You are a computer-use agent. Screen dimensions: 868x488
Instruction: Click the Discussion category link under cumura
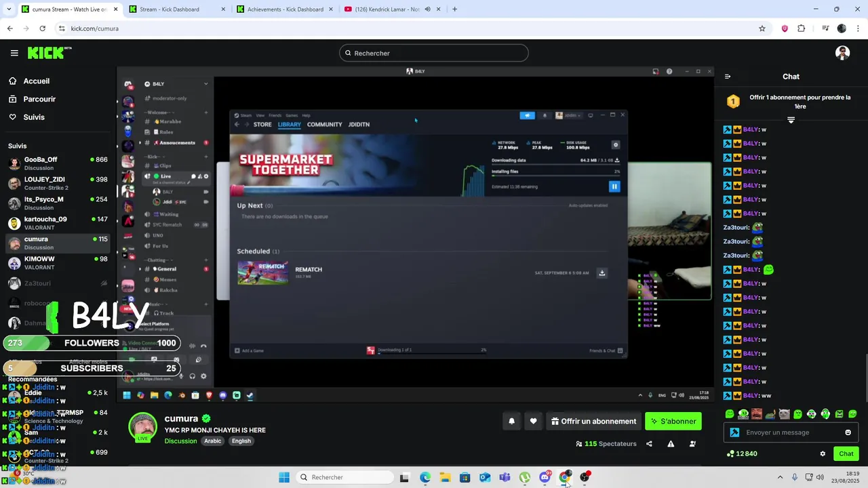pos(180,441)
